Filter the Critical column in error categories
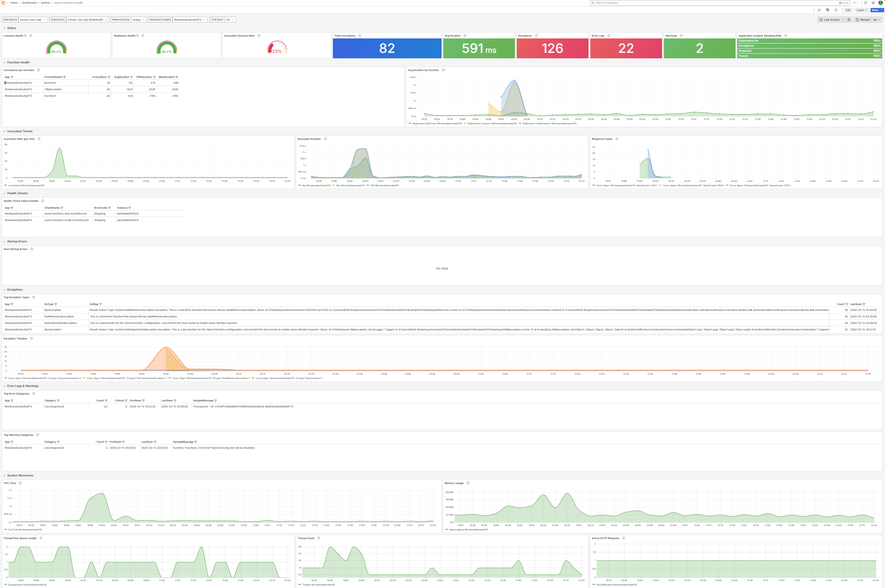This screenshot has width=885, height=588. click(x=126, y=400)
